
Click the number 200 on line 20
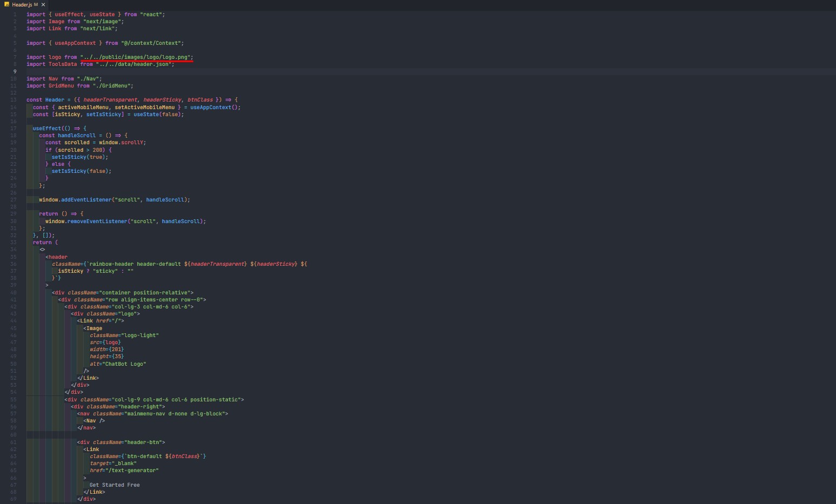coord(97,150)
